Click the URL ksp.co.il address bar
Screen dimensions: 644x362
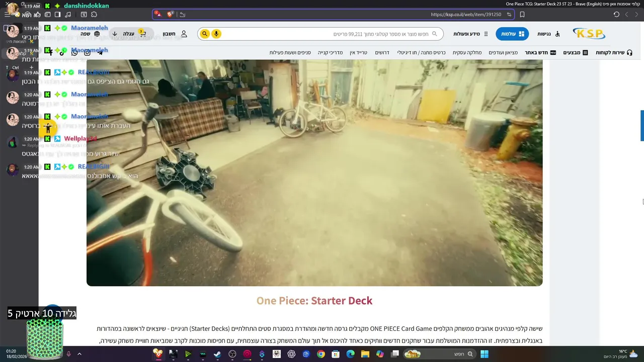point(466,15)
